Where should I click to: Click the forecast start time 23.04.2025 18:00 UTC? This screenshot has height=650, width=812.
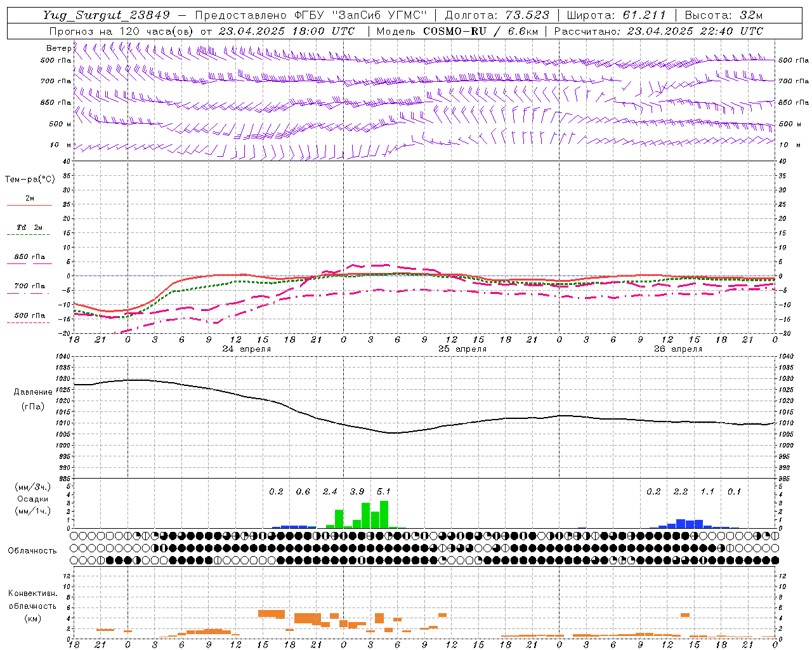point(286,31)
